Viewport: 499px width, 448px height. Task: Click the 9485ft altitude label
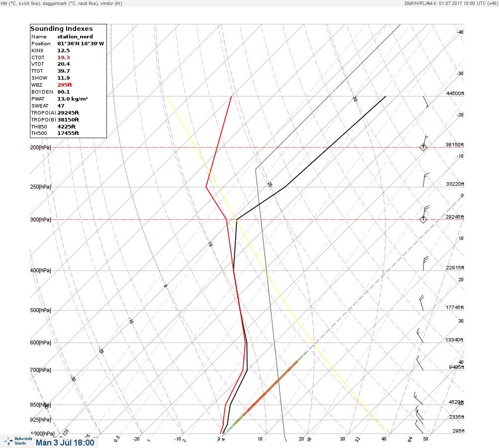457,367
